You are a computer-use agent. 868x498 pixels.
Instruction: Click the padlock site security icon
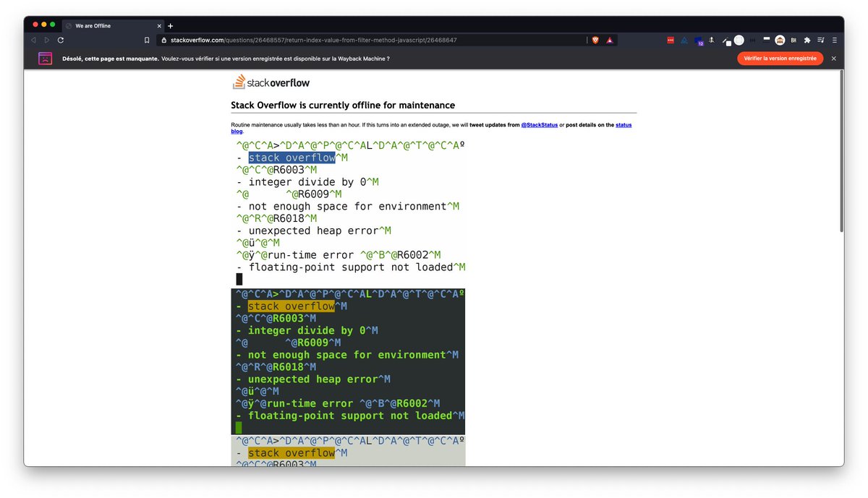(x=164, y=40)
